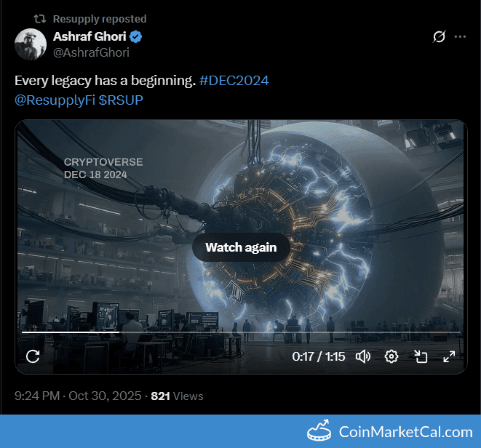Open the $RSUP cashtag
481x448 pixels.
click(x=121, y=100)
